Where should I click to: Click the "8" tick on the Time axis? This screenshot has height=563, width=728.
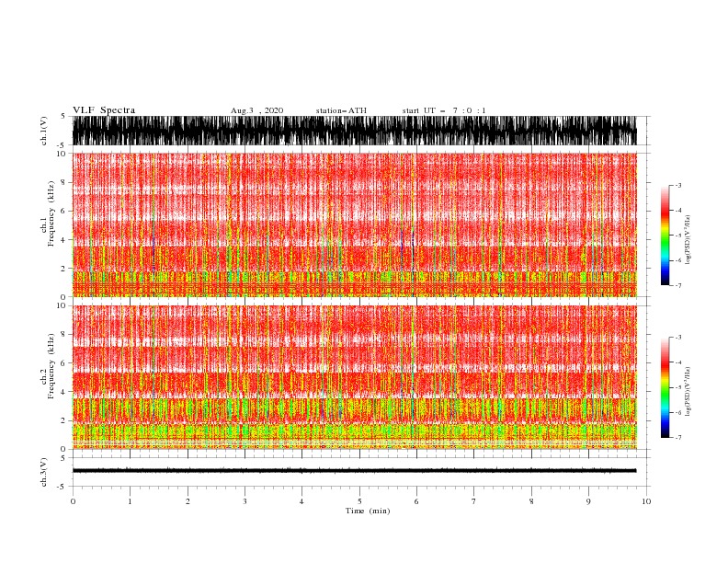point(531,501)
